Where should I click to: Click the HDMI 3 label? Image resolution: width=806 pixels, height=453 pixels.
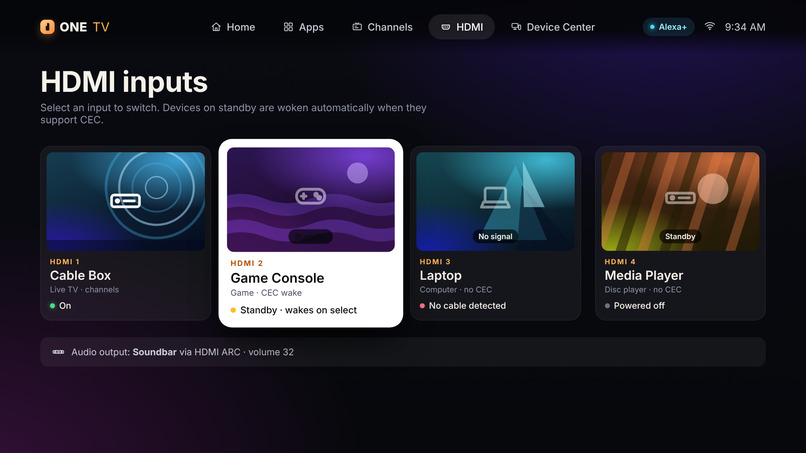coord(435,262)
